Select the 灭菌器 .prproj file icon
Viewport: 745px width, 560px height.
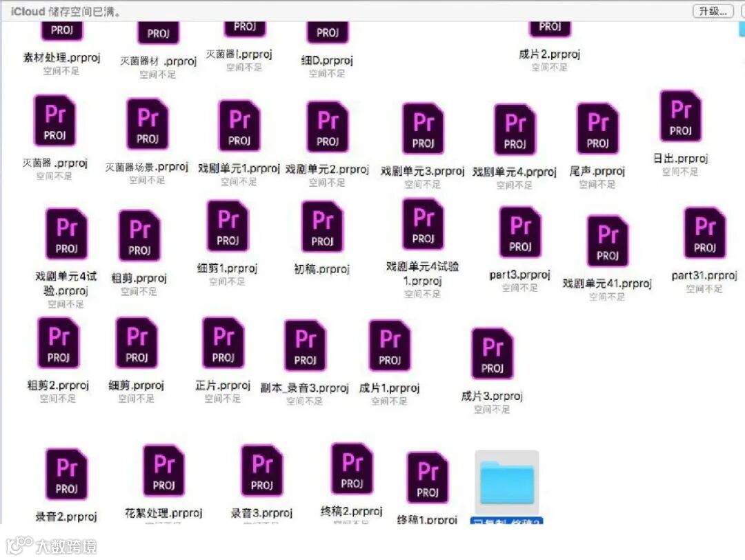tap(54, 121)
